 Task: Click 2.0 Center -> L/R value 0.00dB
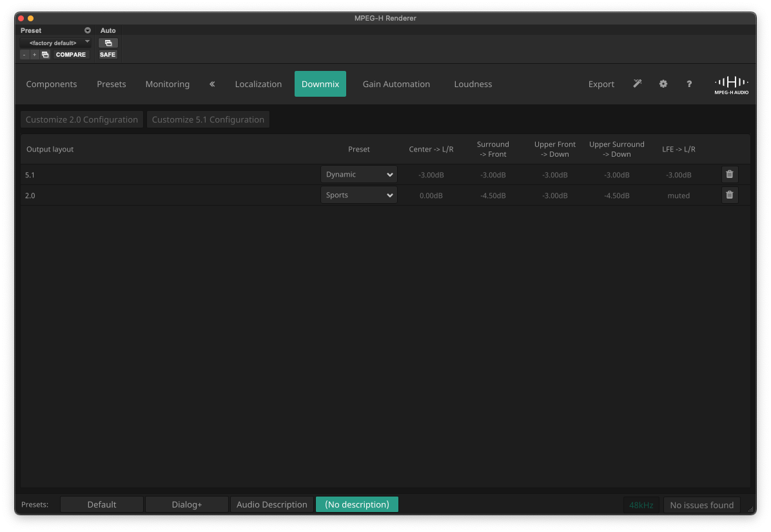point(431,195)
